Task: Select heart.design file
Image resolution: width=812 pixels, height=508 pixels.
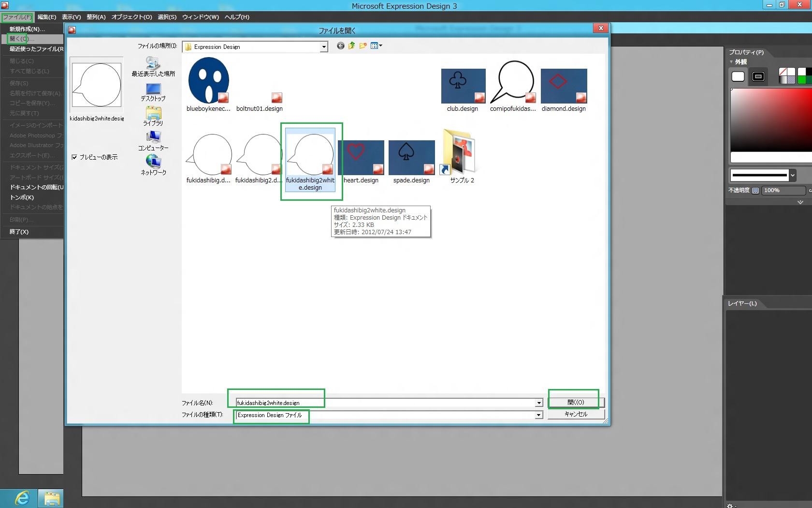Action: click(361, 162)
